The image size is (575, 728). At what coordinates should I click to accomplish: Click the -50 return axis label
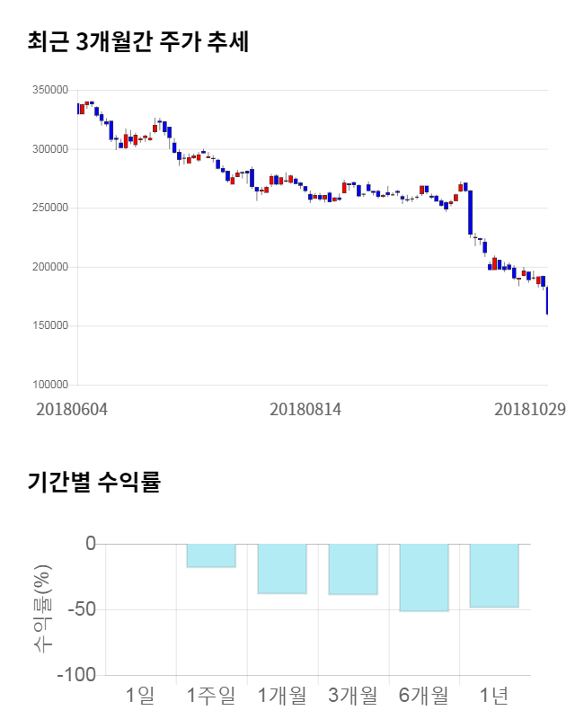click(x=78, y=609)
